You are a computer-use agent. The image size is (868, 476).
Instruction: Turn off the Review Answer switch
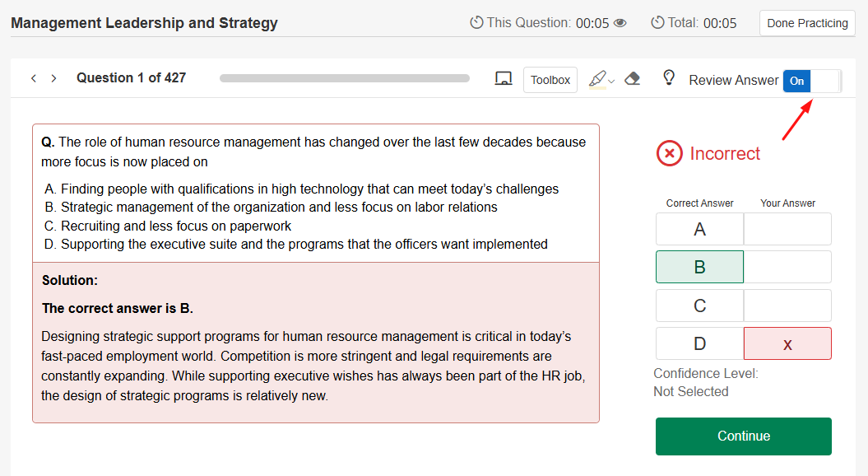(x=812, y=81)
